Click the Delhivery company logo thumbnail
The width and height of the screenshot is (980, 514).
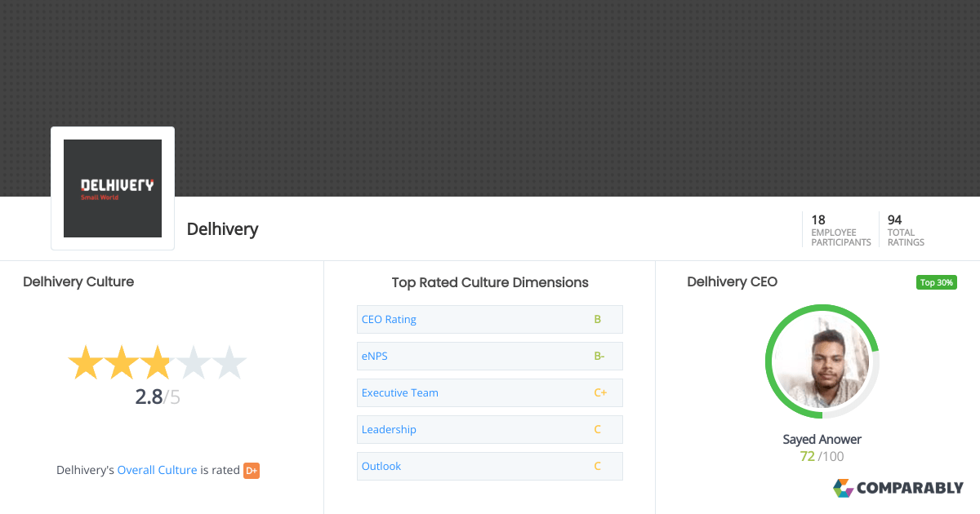[x=113, y=188]
